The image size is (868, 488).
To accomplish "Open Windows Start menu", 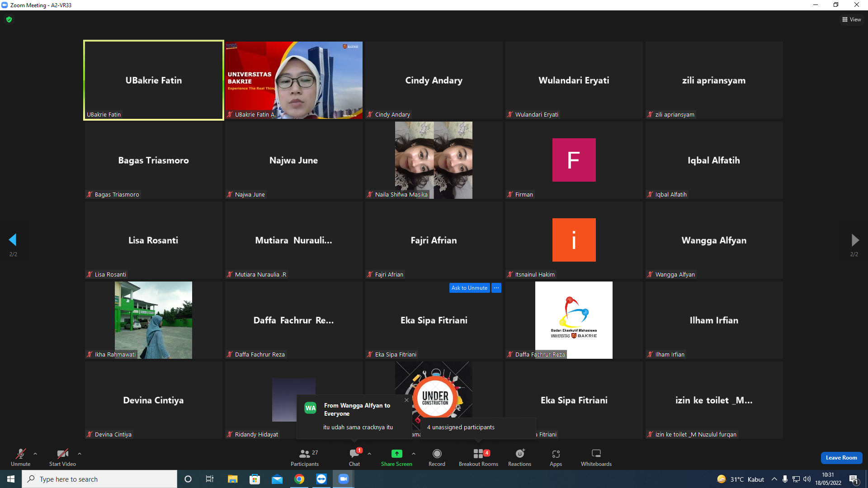I will point(11,479).
